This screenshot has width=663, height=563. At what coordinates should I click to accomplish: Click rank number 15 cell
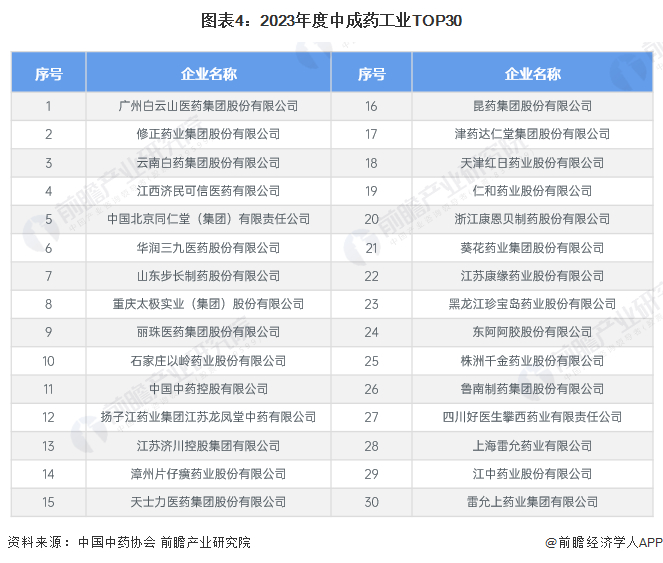coord(49,502)
